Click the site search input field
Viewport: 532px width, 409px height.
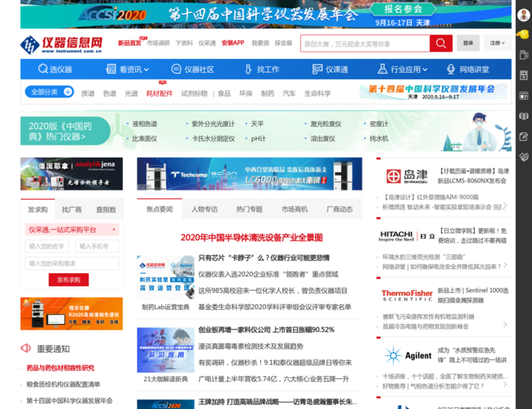[x=365, y=43]
